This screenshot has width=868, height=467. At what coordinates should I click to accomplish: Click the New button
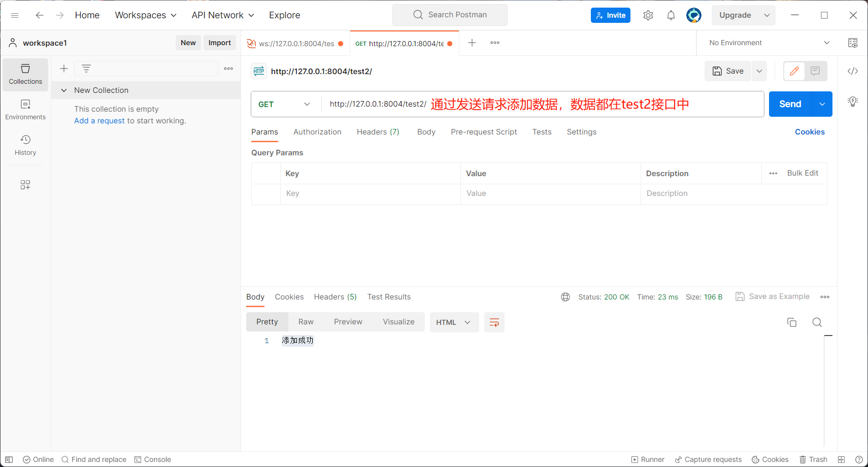tap(188, 43)
